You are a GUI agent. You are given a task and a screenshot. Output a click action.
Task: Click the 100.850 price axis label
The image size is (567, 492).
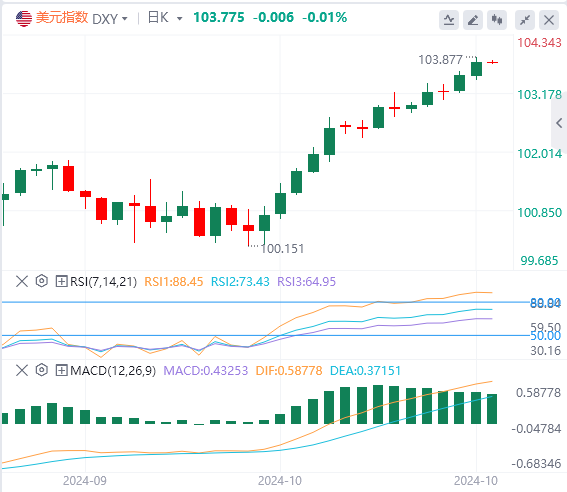[539, 213]
